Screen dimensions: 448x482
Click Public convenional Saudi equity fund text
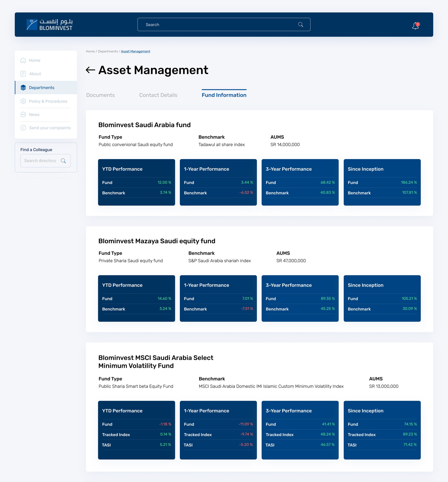tap(136, 145)
